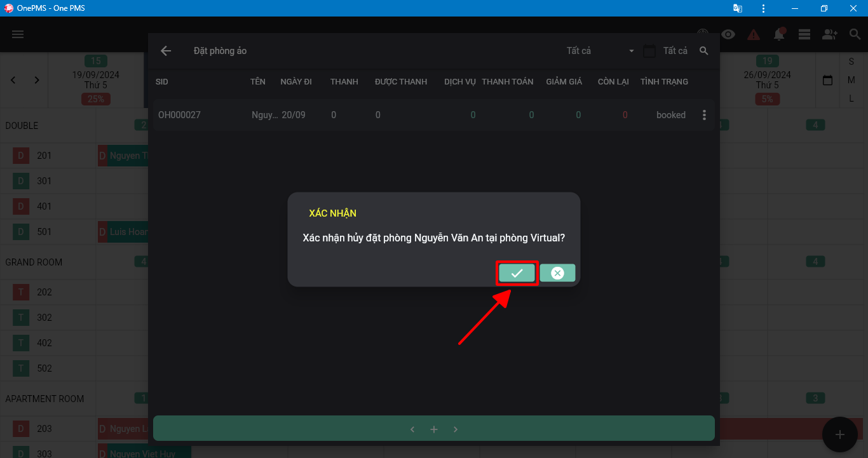Viewport: 868px width, 458px height.
Task: Sort by the TÊN column header
Action: [258, 82]
